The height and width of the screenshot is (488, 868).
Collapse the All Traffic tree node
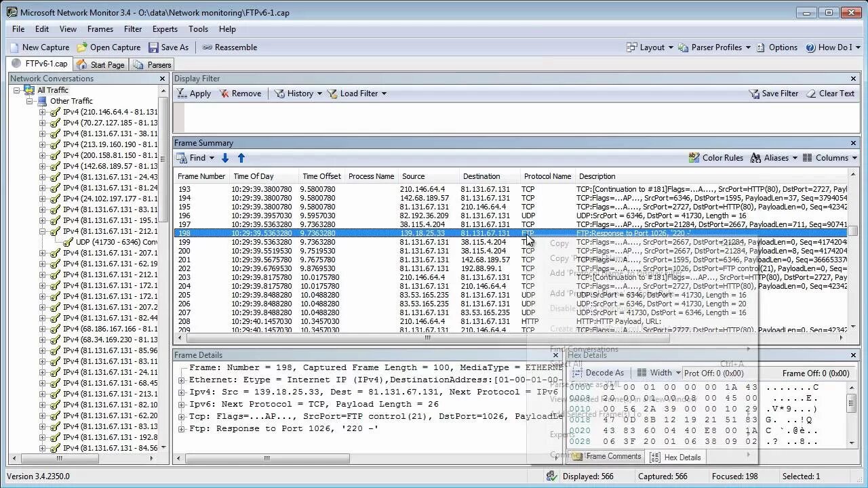coord(18,90)
